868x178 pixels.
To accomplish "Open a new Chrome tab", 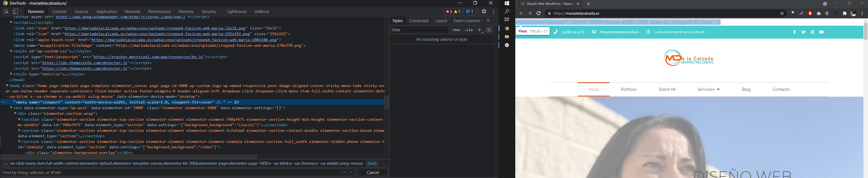I will [588, 4].
